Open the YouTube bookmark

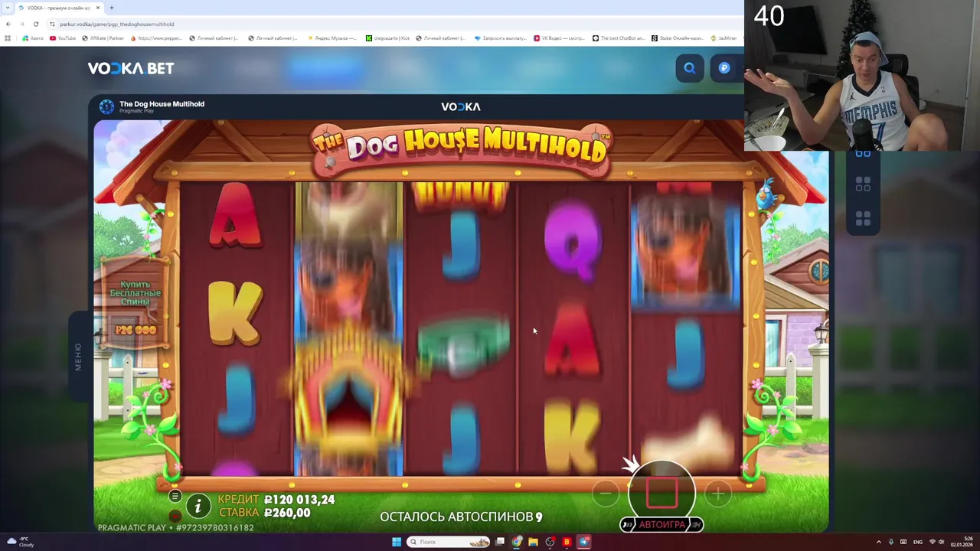pyautogui.click(x=63, y=38)
